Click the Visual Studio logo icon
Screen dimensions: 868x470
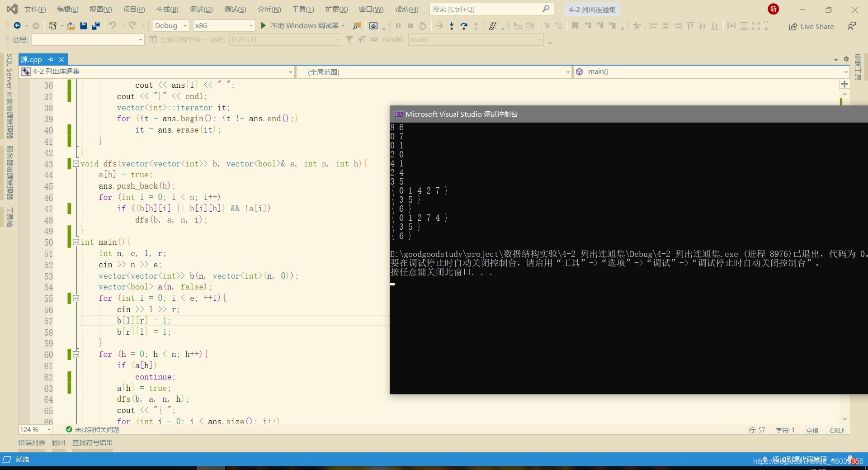pos(12,9)
